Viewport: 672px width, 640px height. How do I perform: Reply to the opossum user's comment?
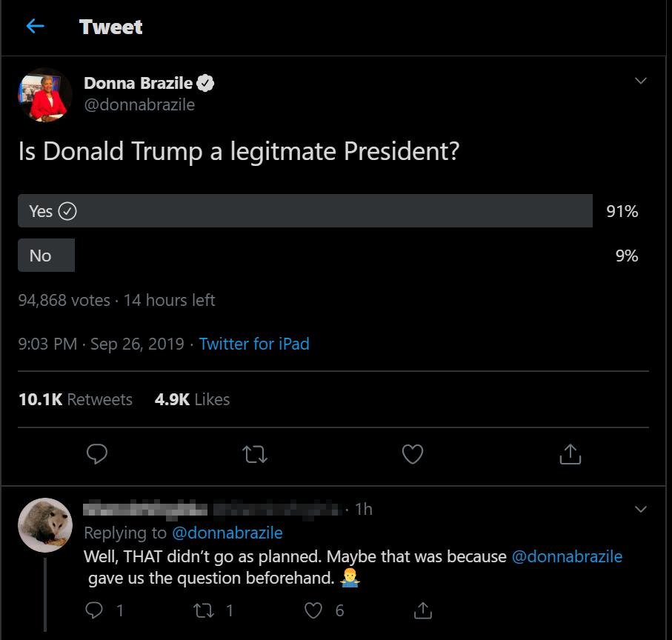coord(94,610)
